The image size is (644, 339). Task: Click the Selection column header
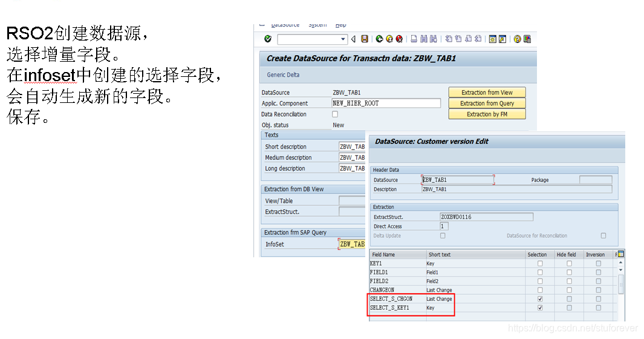(x=539, y=255)
